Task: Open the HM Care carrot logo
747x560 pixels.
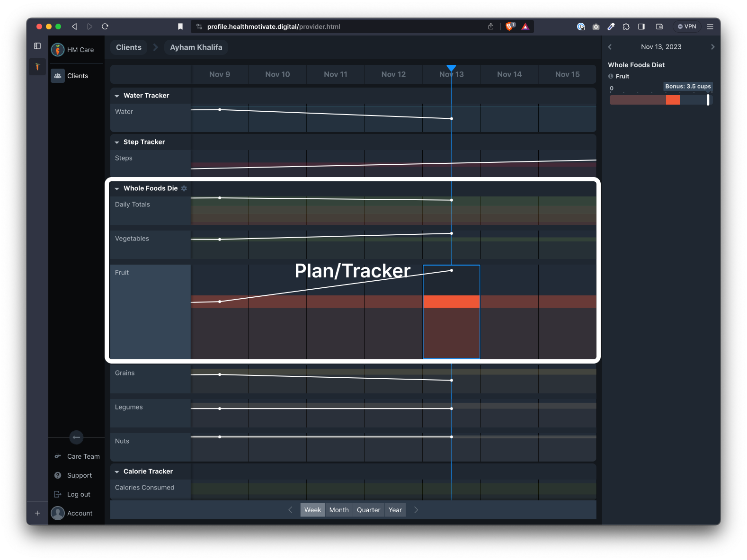Action: [x=58, y=50]
